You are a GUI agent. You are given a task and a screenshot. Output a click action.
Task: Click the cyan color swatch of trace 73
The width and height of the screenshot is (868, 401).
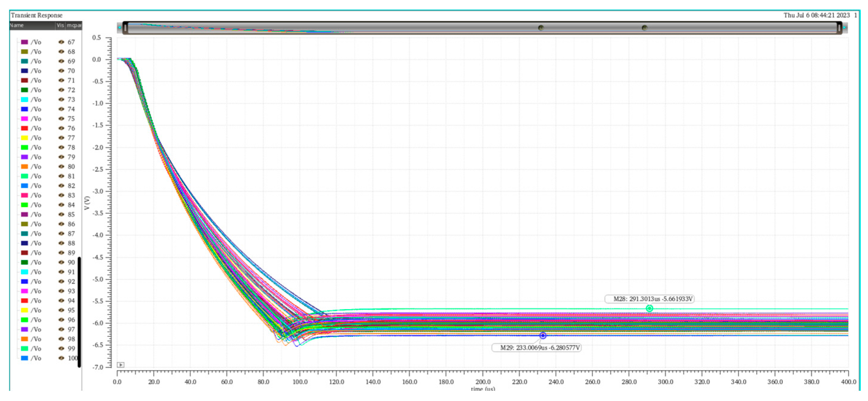click(x=25, y=100)
